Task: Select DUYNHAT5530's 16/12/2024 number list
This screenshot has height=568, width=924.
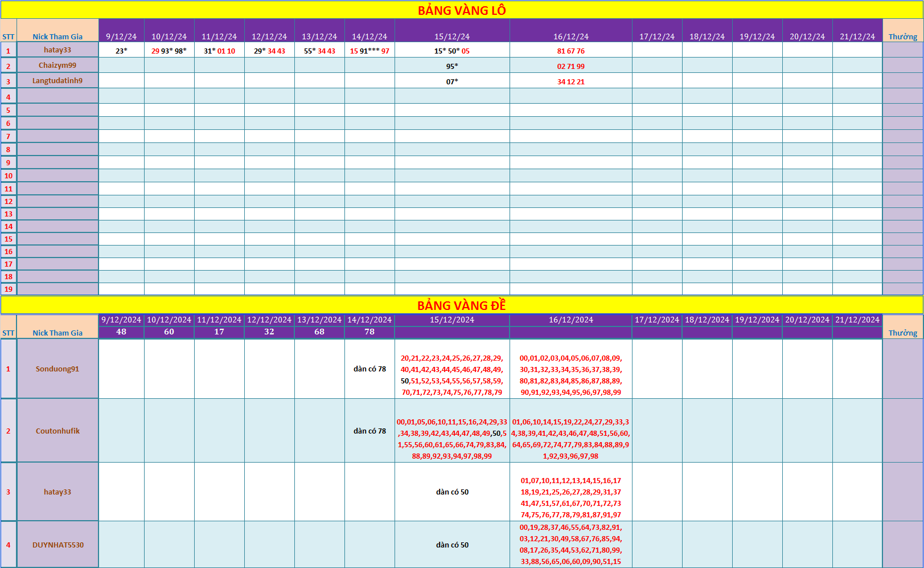Action: pos(571,545)
